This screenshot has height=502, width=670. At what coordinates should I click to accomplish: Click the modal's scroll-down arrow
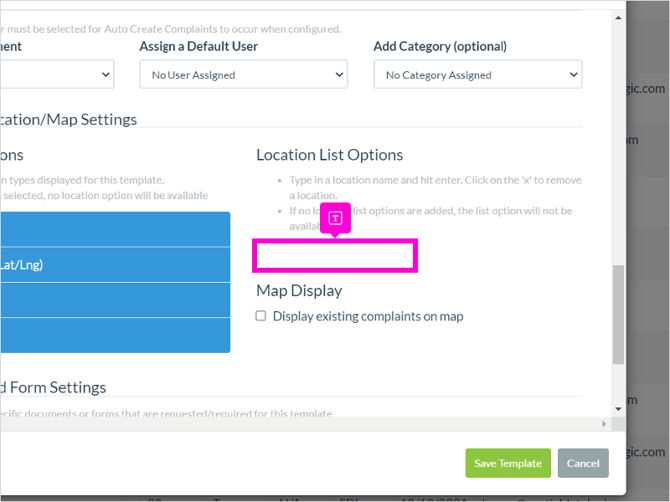tap(618, 409)
